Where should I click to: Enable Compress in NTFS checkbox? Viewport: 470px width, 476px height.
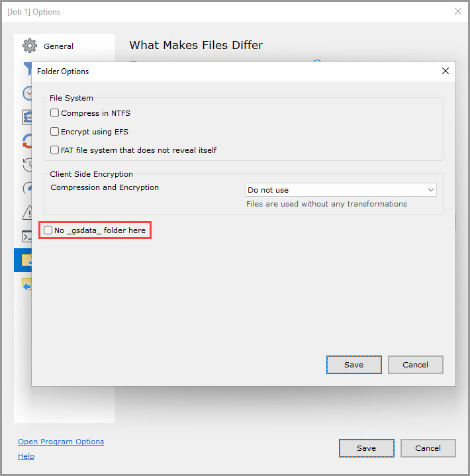tap(55, 113)
